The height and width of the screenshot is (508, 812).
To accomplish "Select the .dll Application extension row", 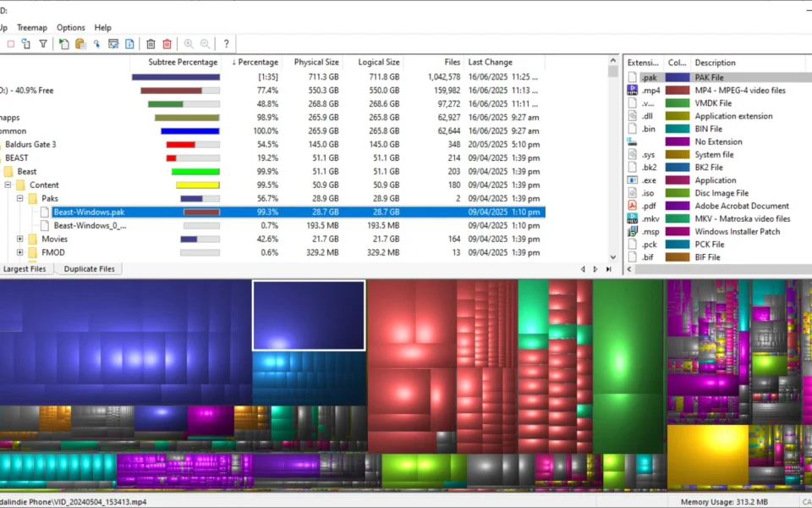I will click(x=718, y=116).
